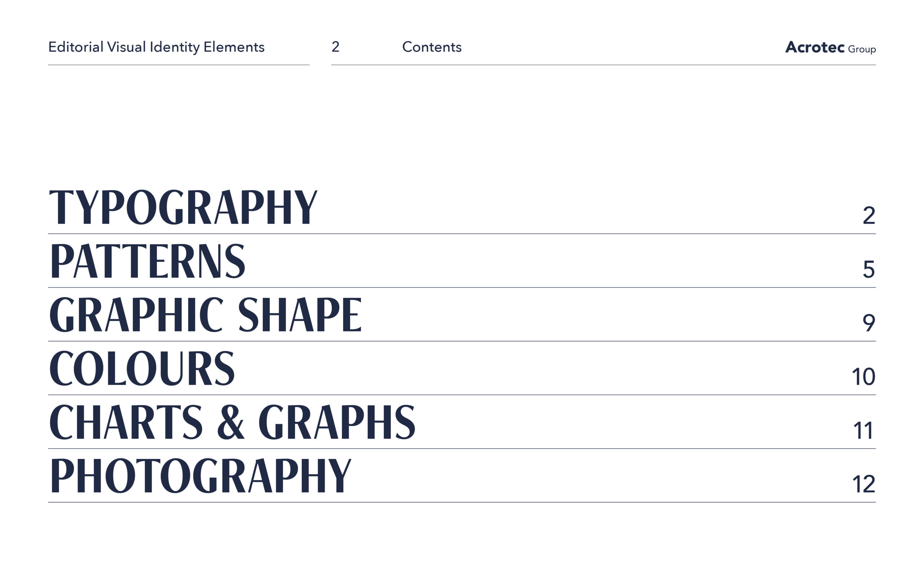Click the Acrotec wordmark logo
Image resolution: width=924 pixels, height=577 pixels.
click(814, 47)
